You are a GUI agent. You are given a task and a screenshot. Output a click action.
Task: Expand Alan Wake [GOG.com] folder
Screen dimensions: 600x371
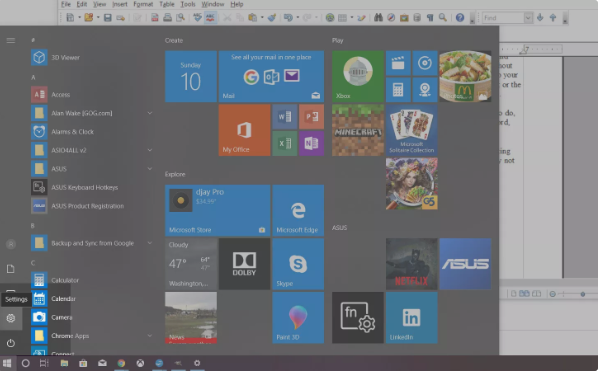point(150,113)
